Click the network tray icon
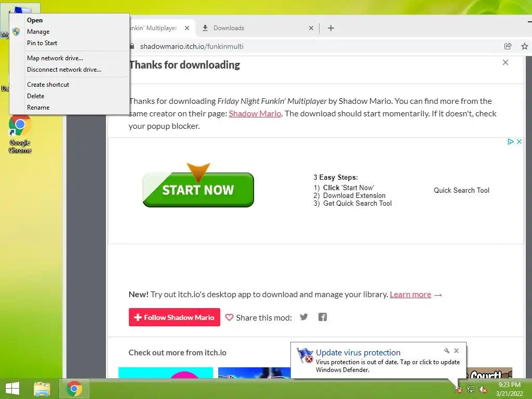532x399 pixels. click(471, 389)
